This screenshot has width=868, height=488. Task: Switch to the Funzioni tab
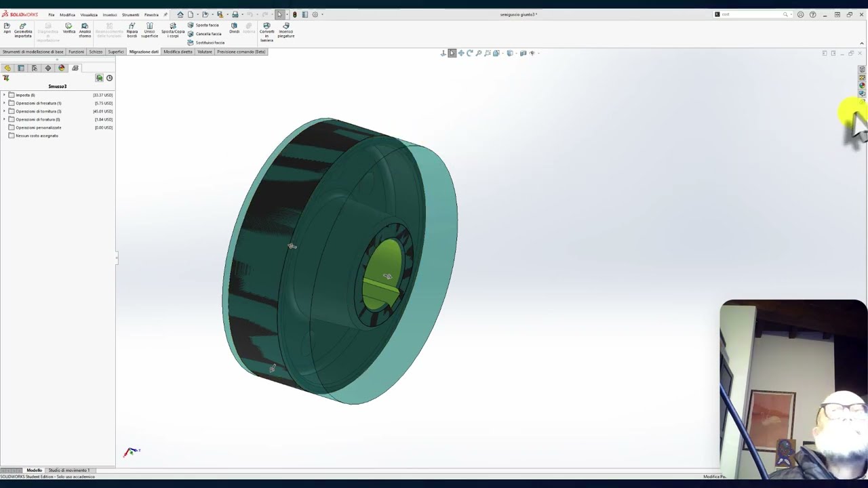coord(76,52)
